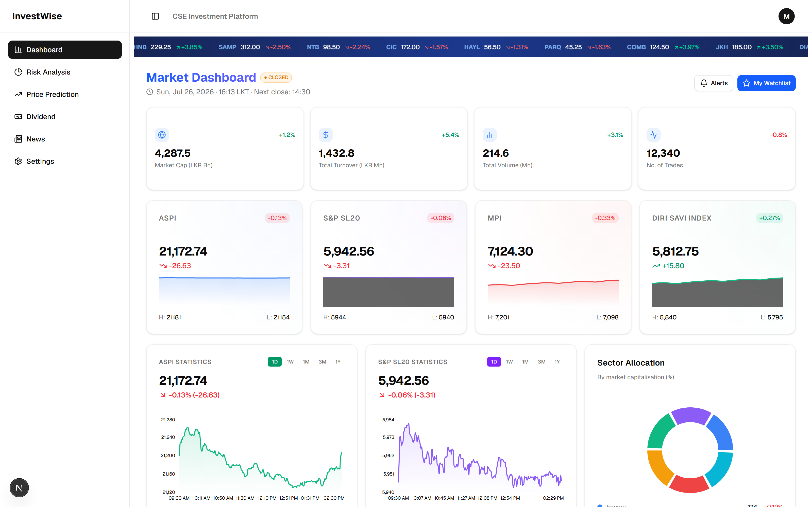This screenshot has width=812, height=507.
Task: Click the No. of Trades activity icon
Action: [653, 135]
